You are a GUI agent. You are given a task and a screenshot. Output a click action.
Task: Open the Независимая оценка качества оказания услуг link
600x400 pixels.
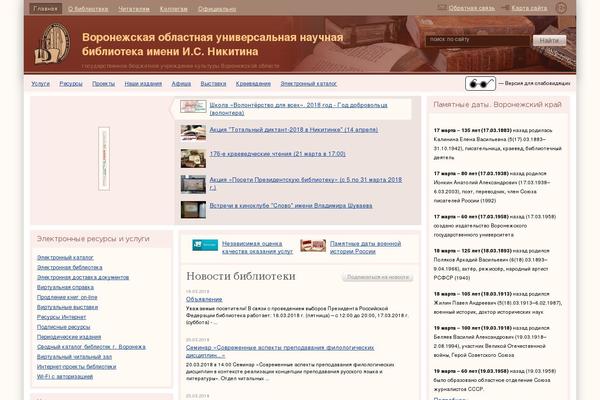(x=257, y=247)
